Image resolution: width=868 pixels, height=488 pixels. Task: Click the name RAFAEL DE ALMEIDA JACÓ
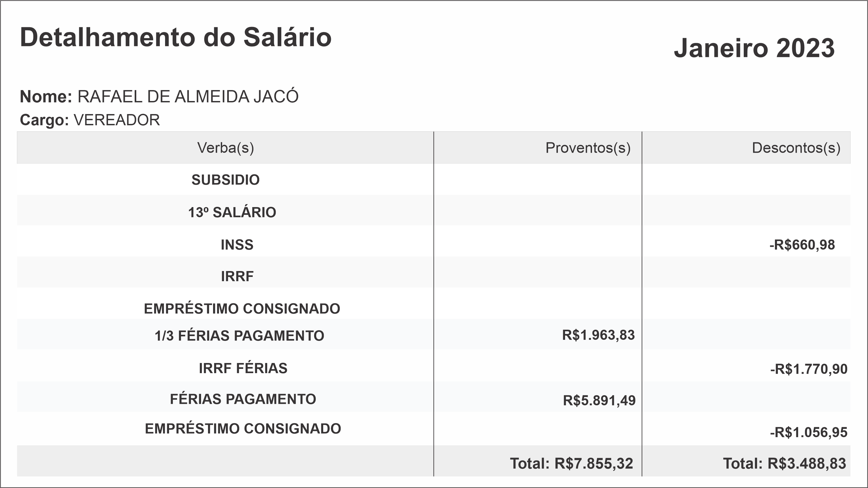click(188, 97)
